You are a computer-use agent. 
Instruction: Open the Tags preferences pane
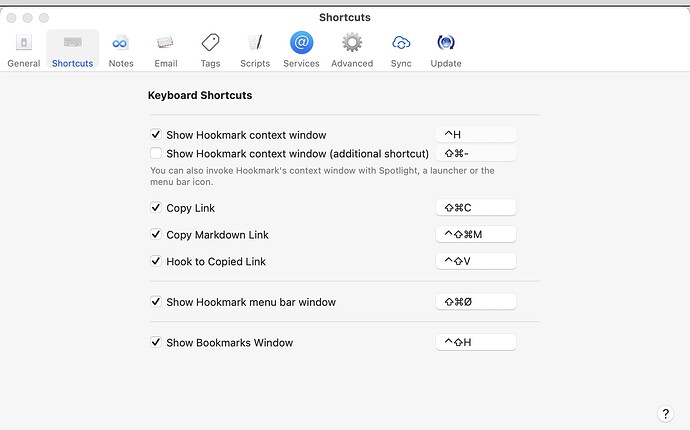click(x=210, y=50)
